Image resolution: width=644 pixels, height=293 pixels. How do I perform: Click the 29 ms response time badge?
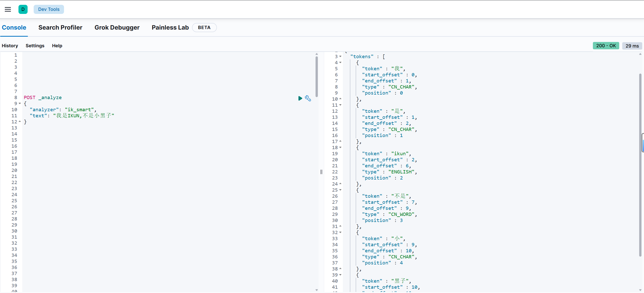(x=632, y=46)
